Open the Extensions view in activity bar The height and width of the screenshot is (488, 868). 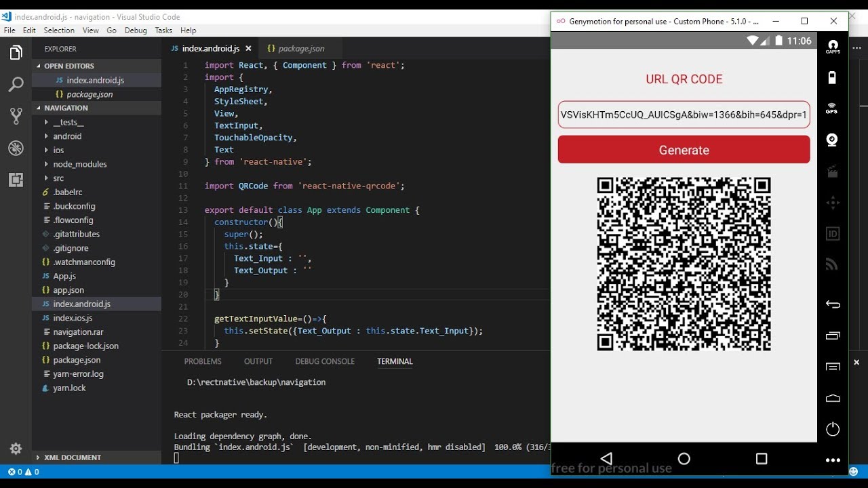point(16,180)
